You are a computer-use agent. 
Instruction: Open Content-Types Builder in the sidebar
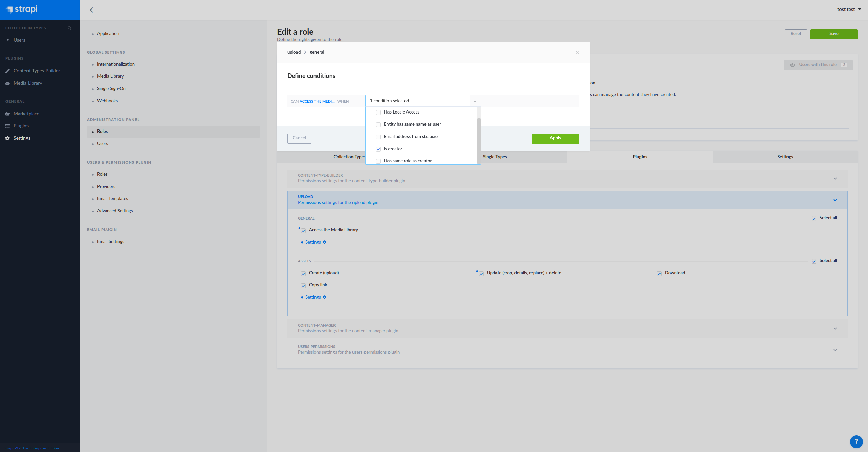coord(36,71)
